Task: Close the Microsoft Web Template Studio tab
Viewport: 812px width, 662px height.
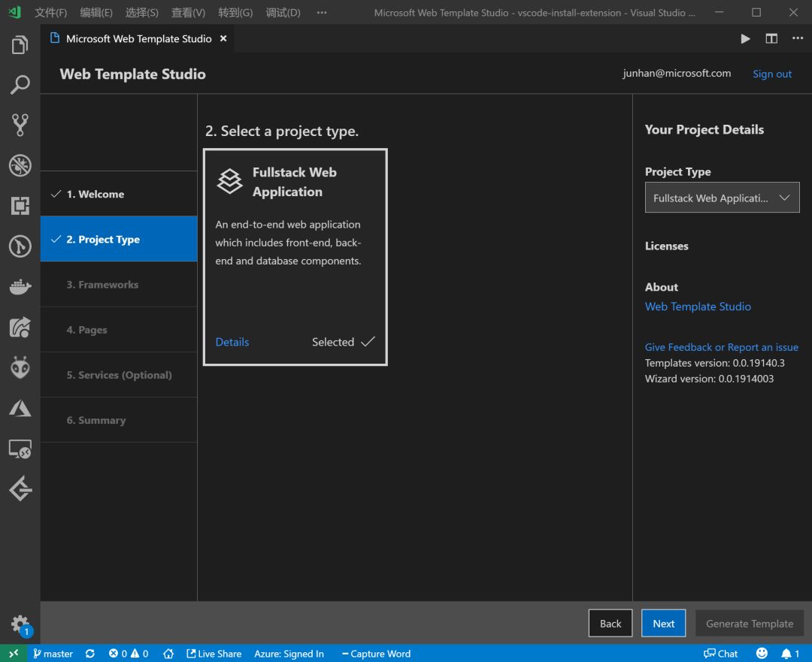Action: click(223, 38)
